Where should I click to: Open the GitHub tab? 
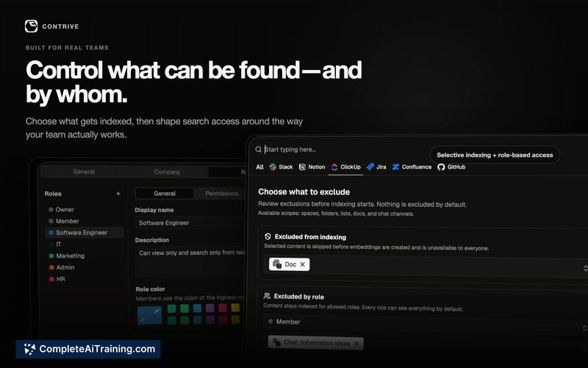(451, 167)
